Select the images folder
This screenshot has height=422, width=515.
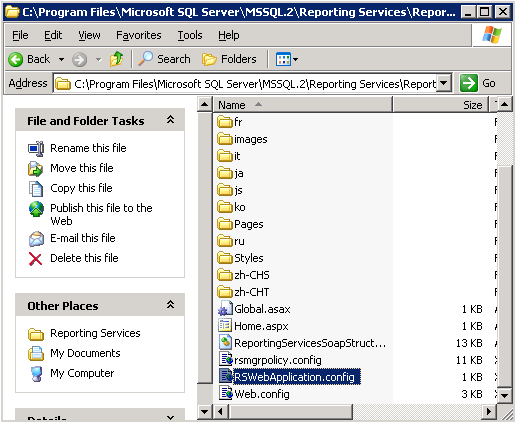[x=242, y=139]
